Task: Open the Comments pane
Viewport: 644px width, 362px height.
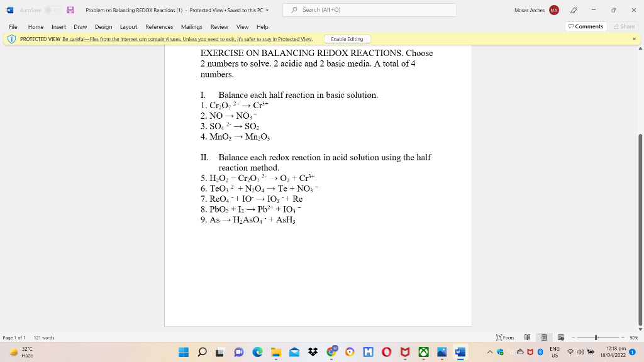Action: (x=587, y=26)
